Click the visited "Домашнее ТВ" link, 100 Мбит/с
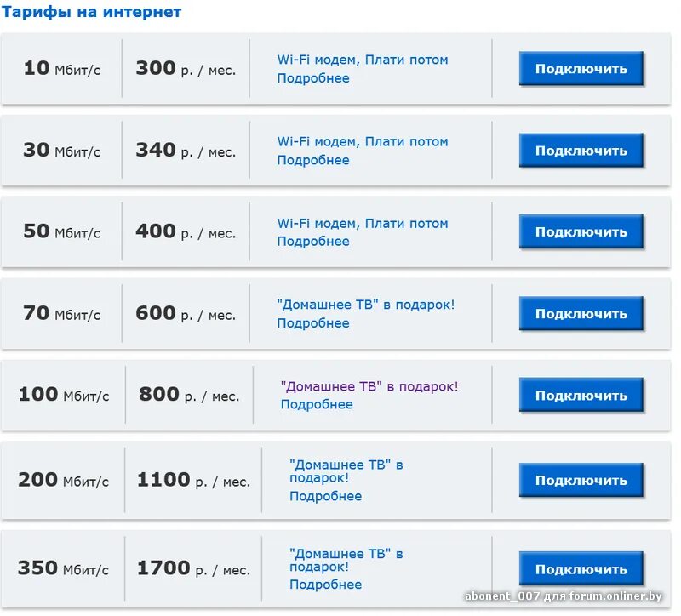 tap(369, 386)
